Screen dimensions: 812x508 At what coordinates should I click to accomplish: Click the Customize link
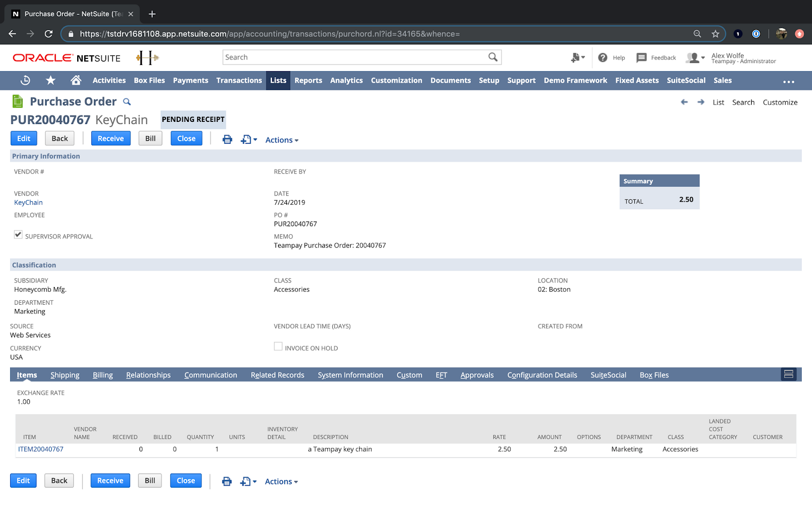(780, 102)
